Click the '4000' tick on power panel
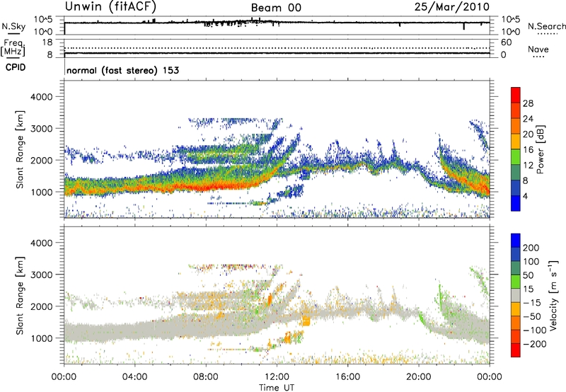Screen dimensions: 566x392 pos(42,97)
